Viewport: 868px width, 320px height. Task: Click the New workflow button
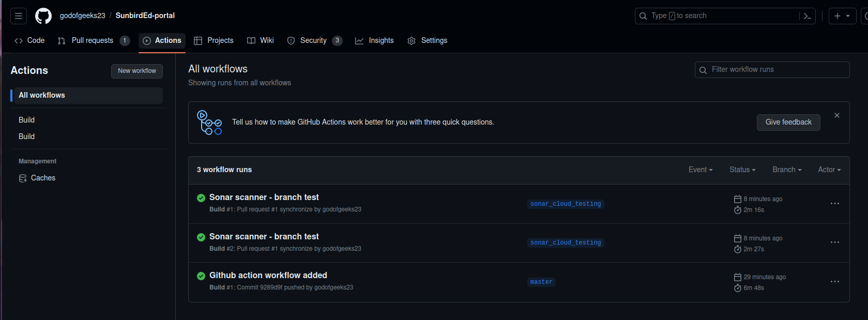[136, 71]
